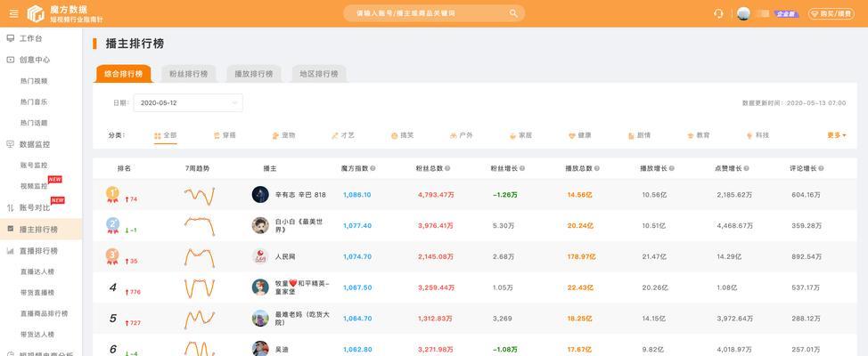Open 带货直播榜 in the sidebar

37,293
